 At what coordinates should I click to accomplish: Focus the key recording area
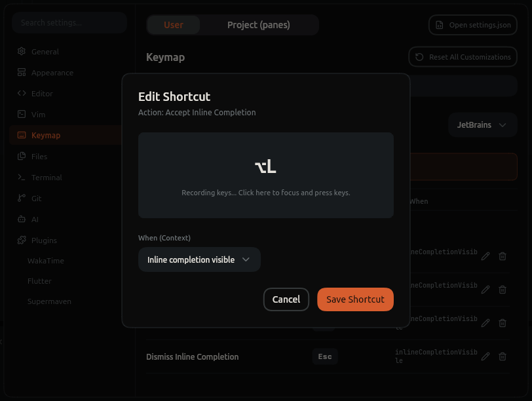265,176
